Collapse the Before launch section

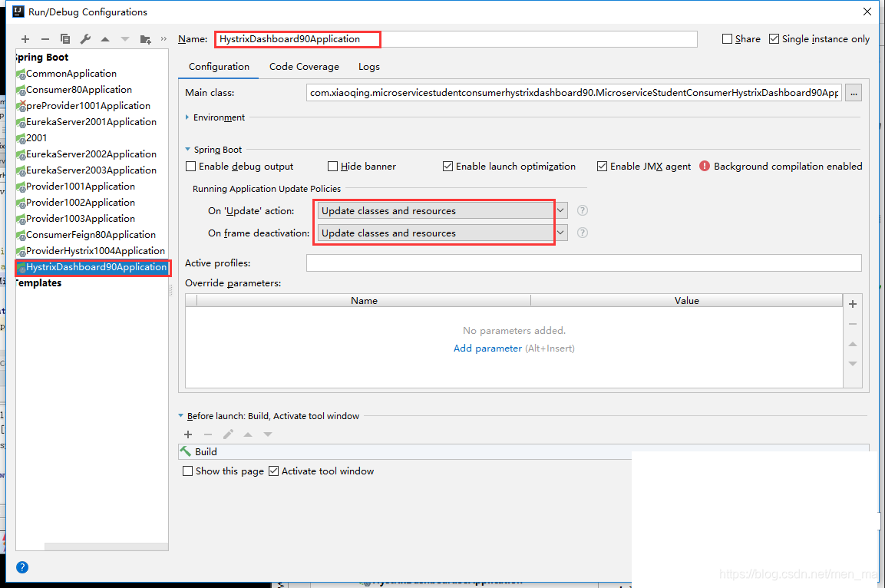(180, 416)
